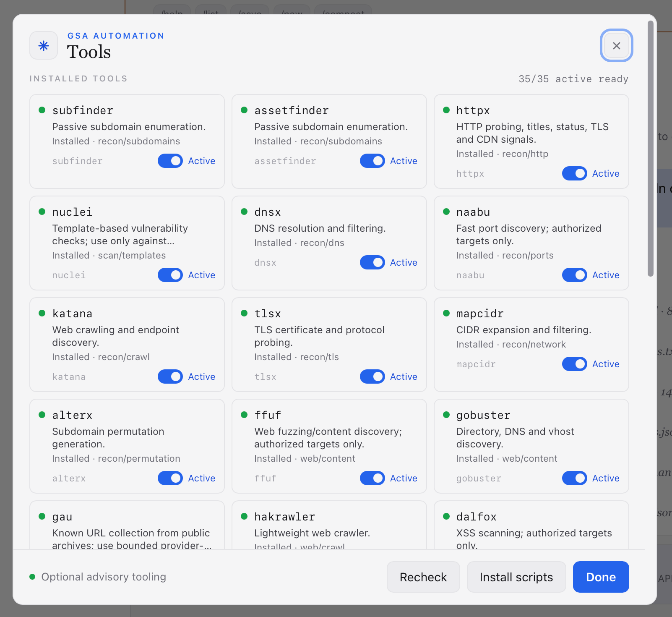This screenshot has width=672, height=617.
Task: Close the Tools dialog with X
Action: 616,45
